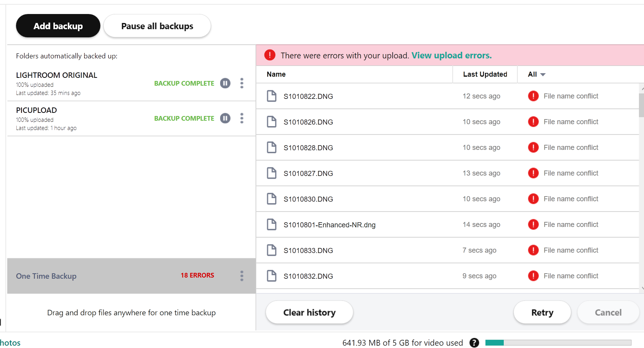This screenshot has width=644, height=348.
Task: Click file icon for S1010801-Enhanced-NR.dng
Action: coord(272,225)
